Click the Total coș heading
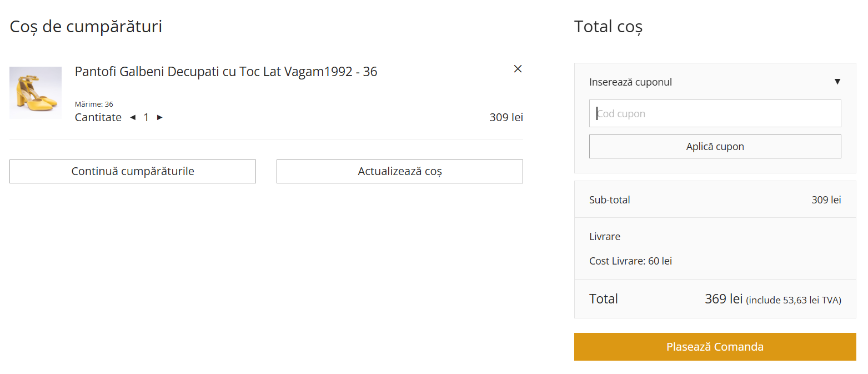The image size is (868, 374). click(608, 27)
